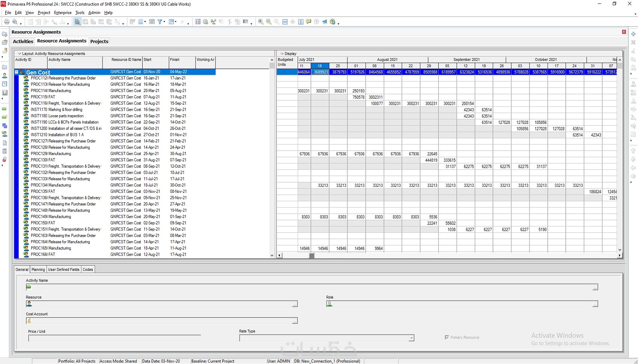Collapse the Gen Cost group row
Screen dimensions: 638x364
17,72
